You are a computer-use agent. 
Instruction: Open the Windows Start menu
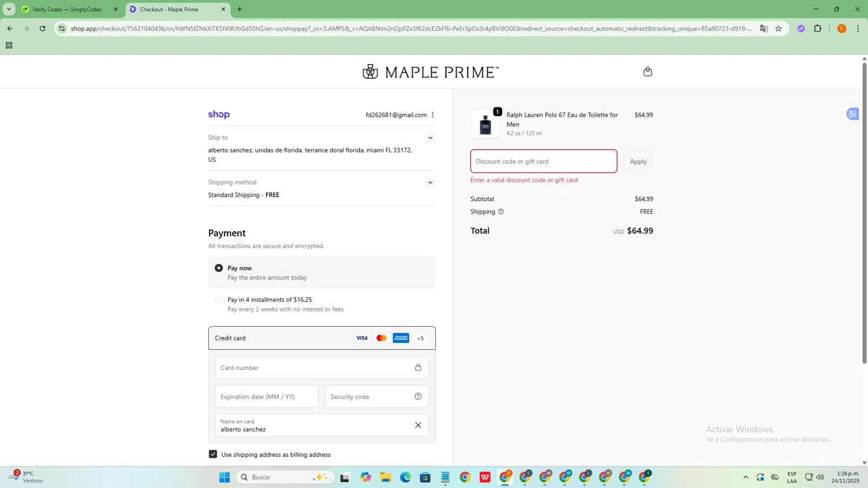(225, 477)
